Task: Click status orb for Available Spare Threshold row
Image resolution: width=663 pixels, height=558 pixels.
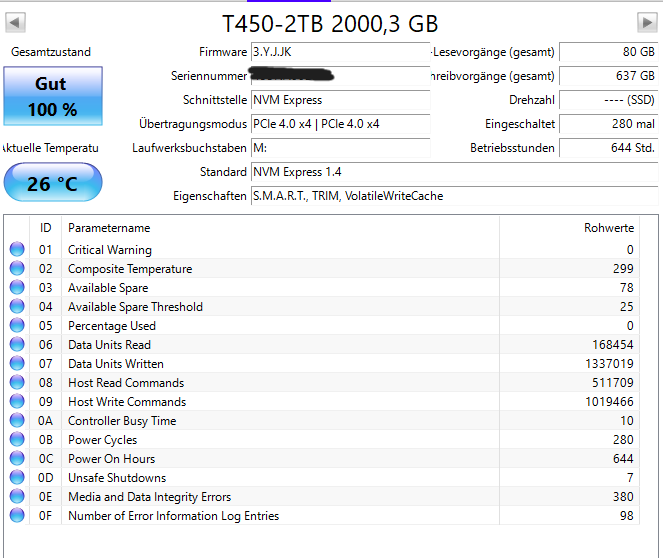Action: coord(17,306)
